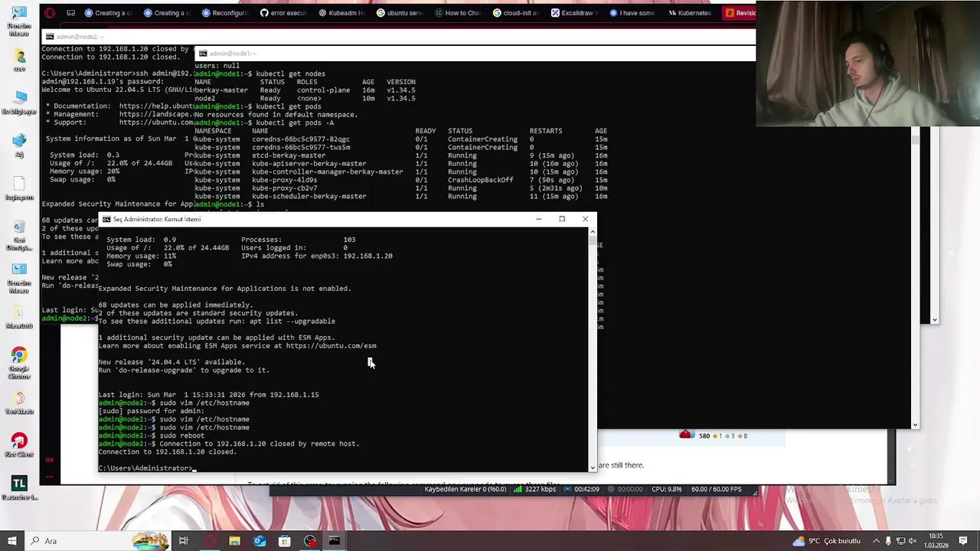Click the OBS status bar 3227 kbps indicator
Viewport: 980px width, 551px height.
coord(536,489)
